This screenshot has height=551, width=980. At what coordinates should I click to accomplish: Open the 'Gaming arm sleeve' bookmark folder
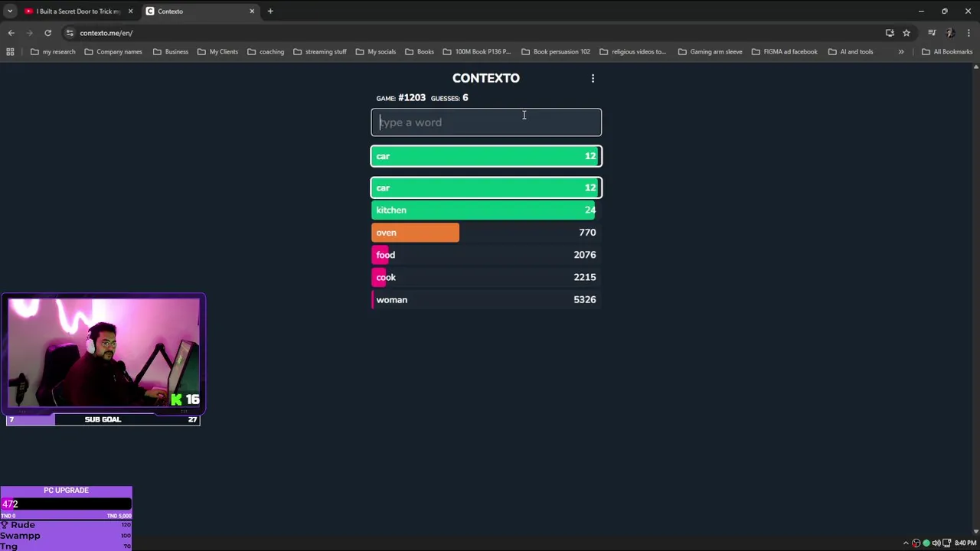tap(710, 52)
